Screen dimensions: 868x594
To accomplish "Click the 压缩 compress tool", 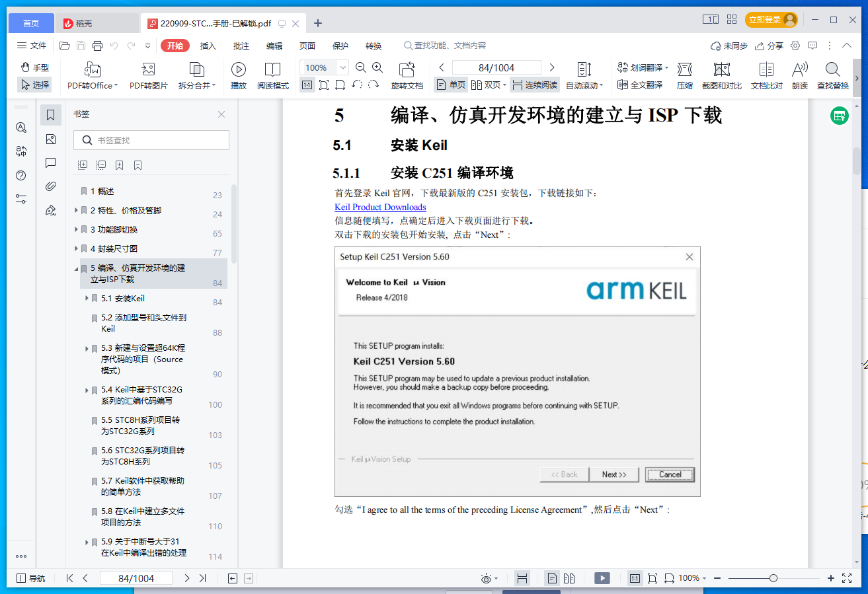I will point(685,76).
